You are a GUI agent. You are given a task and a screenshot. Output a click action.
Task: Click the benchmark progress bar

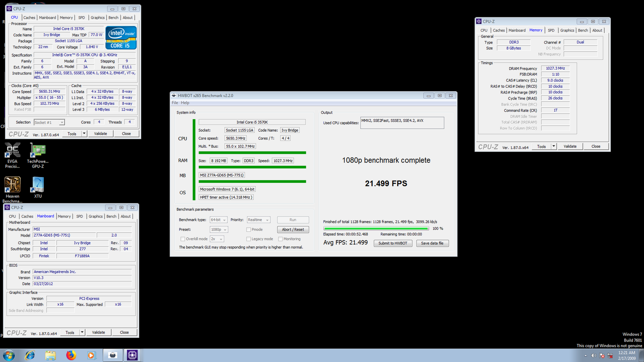click(x=376, y=229)
